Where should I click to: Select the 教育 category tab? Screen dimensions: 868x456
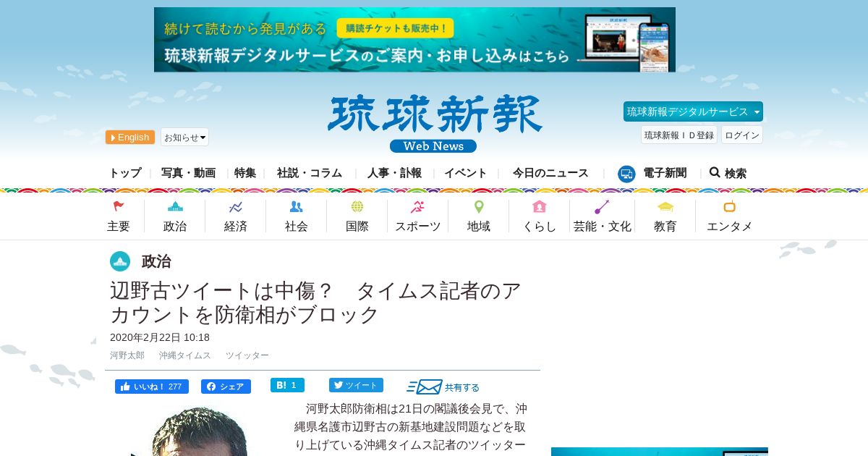click(665, 227)
